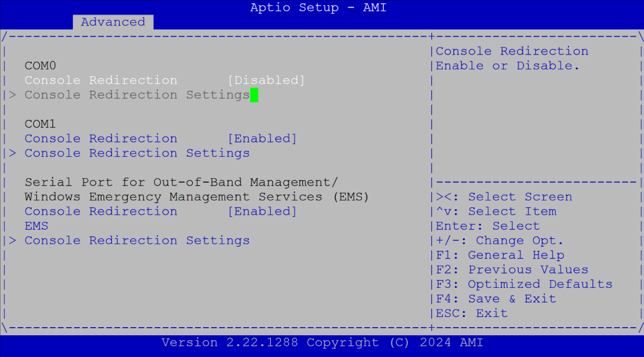Select the COM0 section label
The image size is (644, 357).
pyautogui.click(x=40, y=65)
